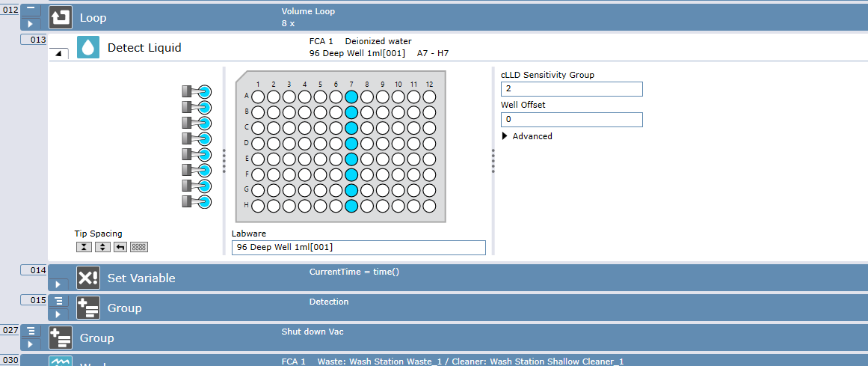868x366 pixels.
Task: Expand the Set Variable command row
Action: [59, 284]
